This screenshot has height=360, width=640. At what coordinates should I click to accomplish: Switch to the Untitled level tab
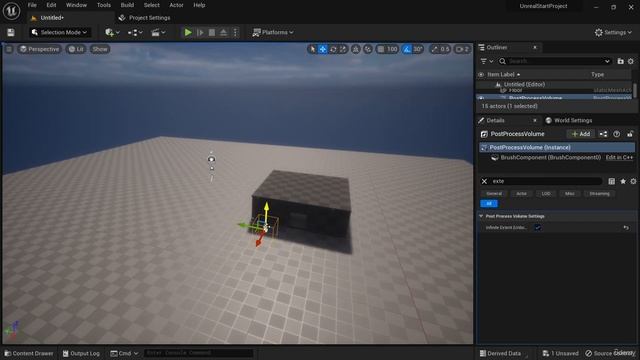[x=52, y=18]
